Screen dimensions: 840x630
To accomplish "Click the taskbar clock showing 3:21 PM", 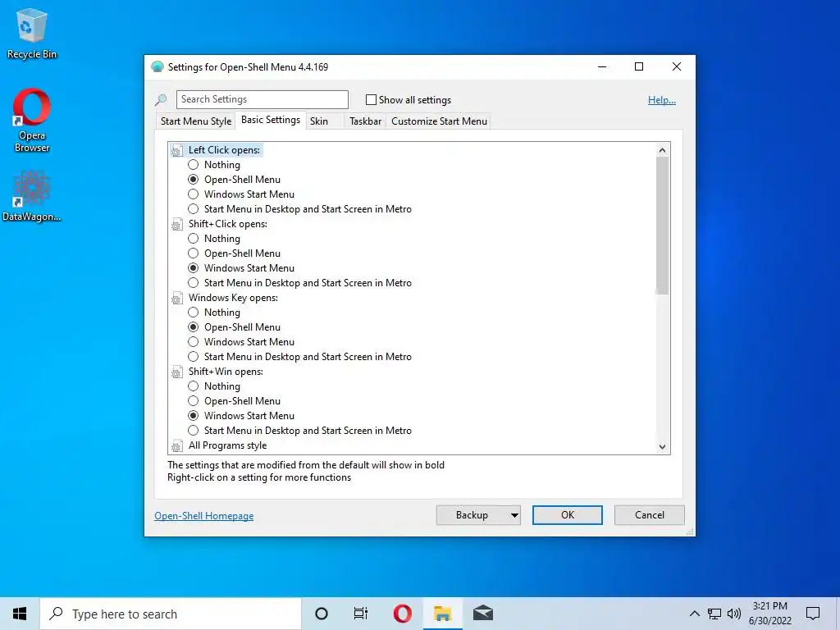I will click(769, 614).
